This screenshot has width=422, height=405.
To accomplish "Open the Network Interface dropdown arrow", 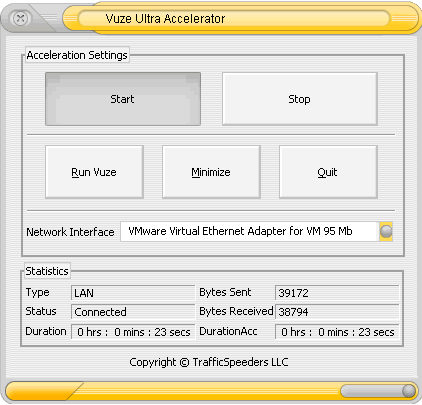I will click(x=386, y=231).
